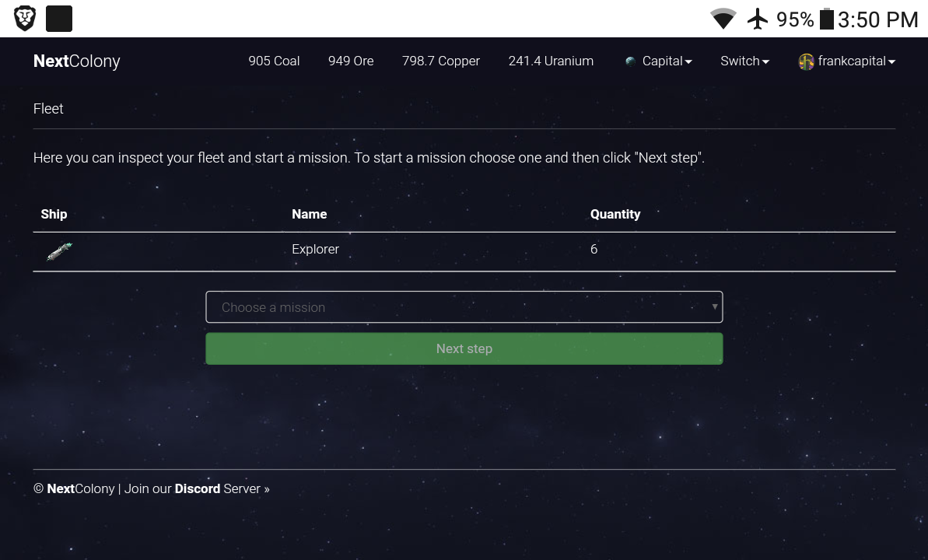The height and width of the screenshot is (560, 928).
Task: Open the Capital planet dropdown
Action: coord(667,61)
